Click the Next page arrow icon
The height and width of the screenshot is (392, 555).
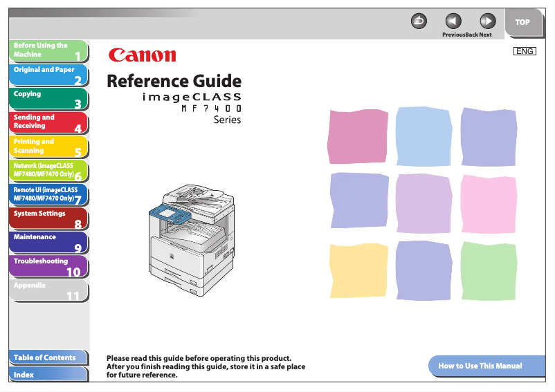pyautogui.click(x=487, y=21)
